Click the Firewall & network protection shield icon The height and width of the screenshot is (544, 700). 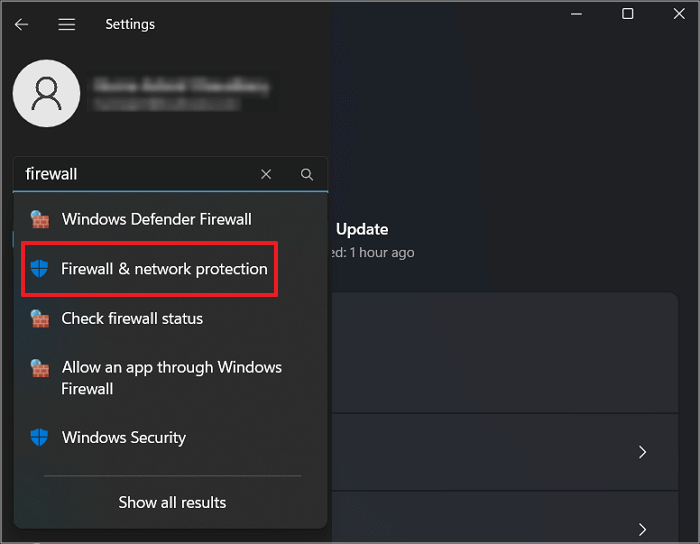(40, 269)
